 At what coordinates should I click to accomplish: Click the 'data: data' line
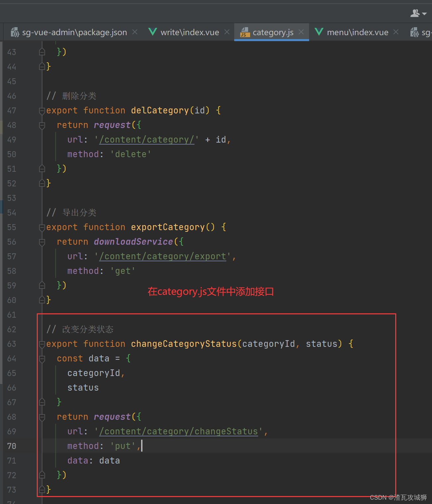pyautogui.click(x=94, y=461)
